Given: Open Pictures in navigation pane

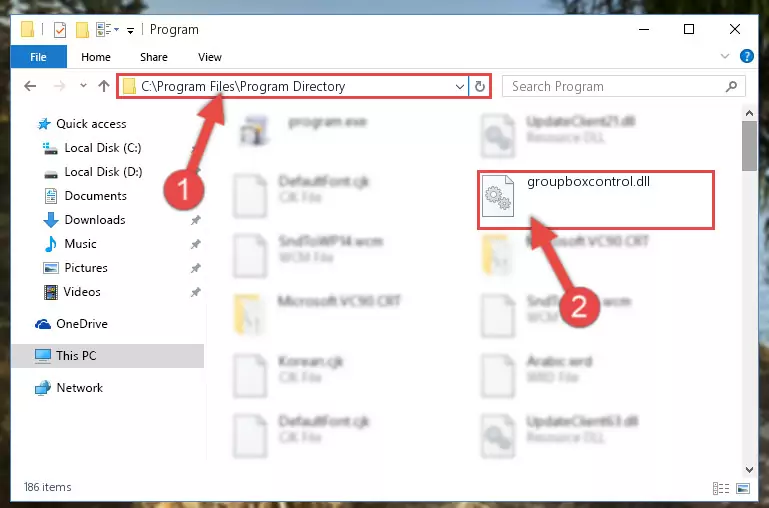Looking at the screenshot, I should [76, 268].
